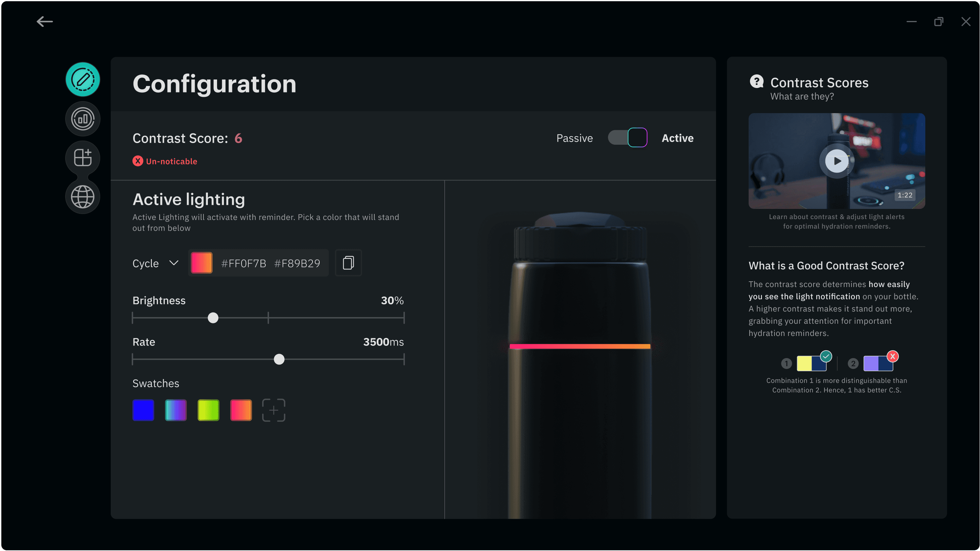The height and width of the screenshot is (551, 980).
Task: Open the globe sidebar icon
Action: [83, 197]
